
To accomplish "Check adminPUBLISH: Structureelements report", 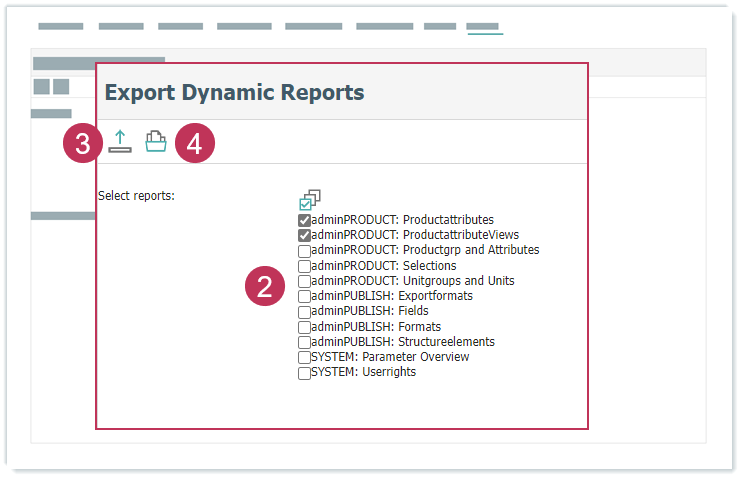I will click(x=304, y=342).
